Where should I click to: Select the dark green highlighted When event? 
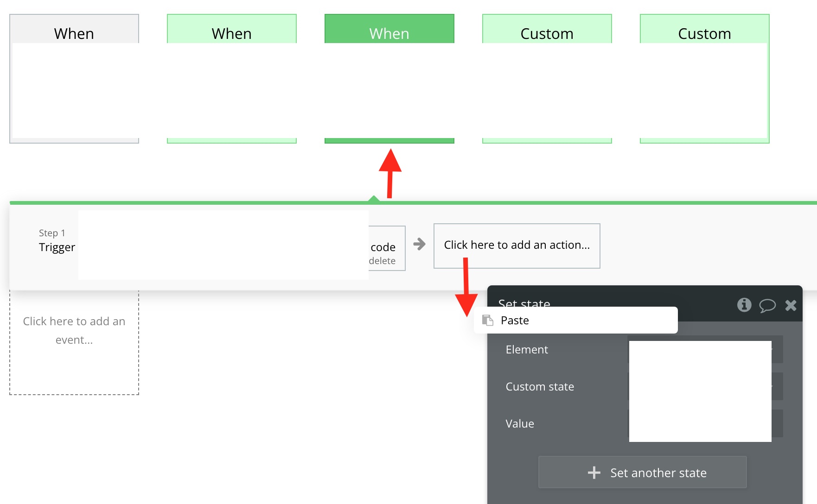[x=389, y=79]
